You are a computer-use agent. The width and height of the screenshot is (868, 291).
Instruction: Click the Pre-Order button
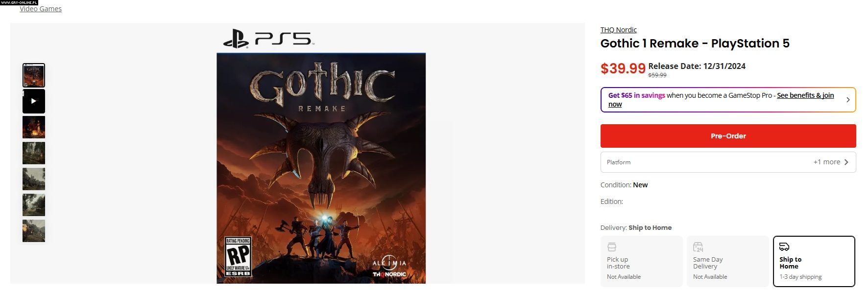[728, 136]
